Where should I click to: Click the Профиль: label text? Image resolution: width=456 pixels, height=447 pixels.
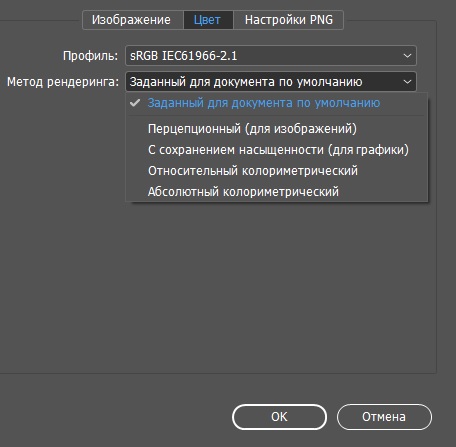(90, 56)
